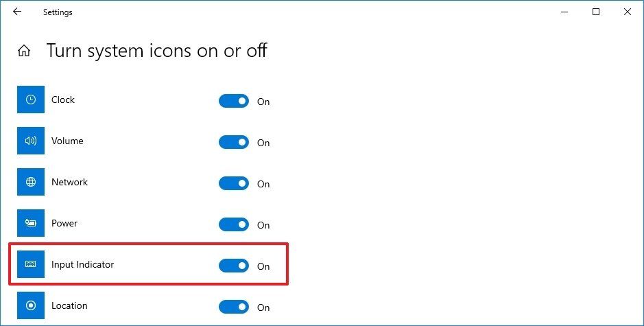The height and width of the screenshot is (326, 644).
Task: Click the Network label text
Action: tap(69, 182)
